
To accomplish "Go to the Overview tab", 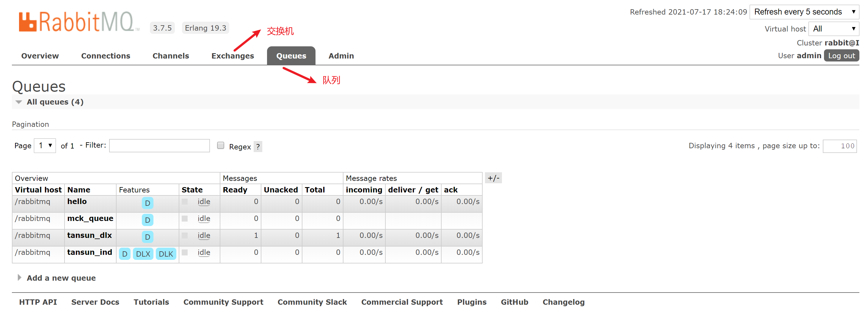I will pyautogui.click(x=40, y=56).
